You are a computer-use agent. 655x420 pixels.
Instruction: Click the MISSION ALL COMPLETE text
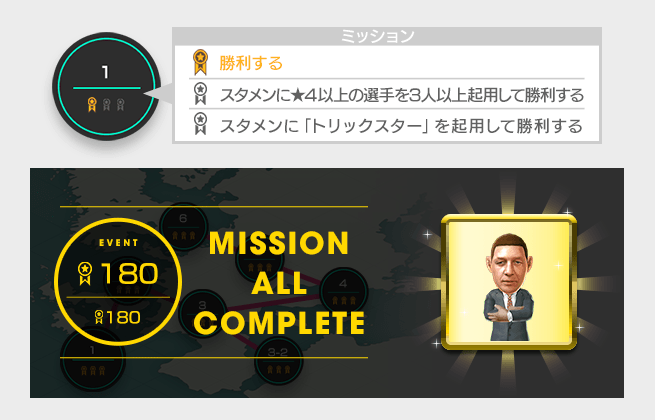[279, 283]
